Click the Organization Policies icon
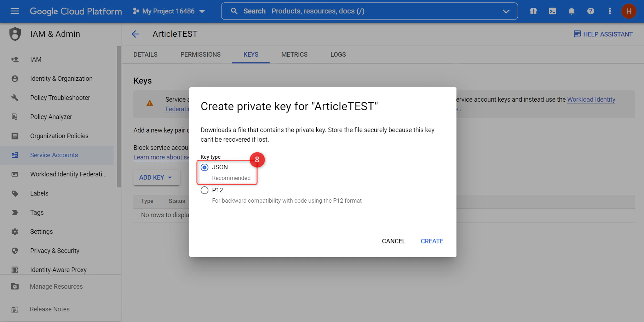This screenshot has height=322, width=644. click(15, 136)
